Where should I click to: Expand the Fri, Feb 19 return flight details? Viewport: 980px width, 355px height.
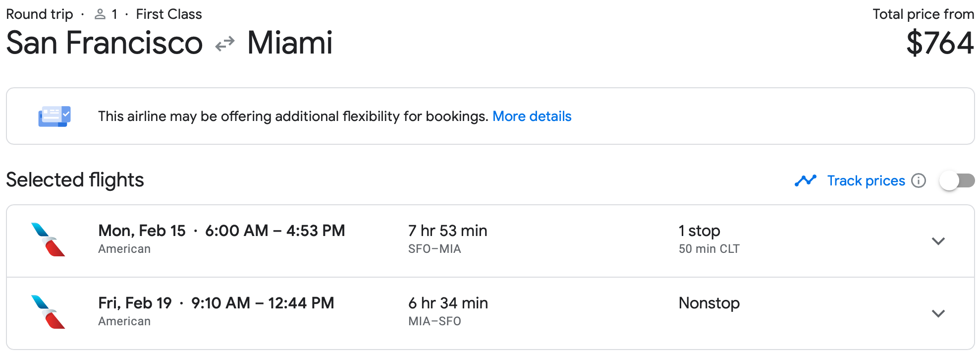[x=938, y=313]
